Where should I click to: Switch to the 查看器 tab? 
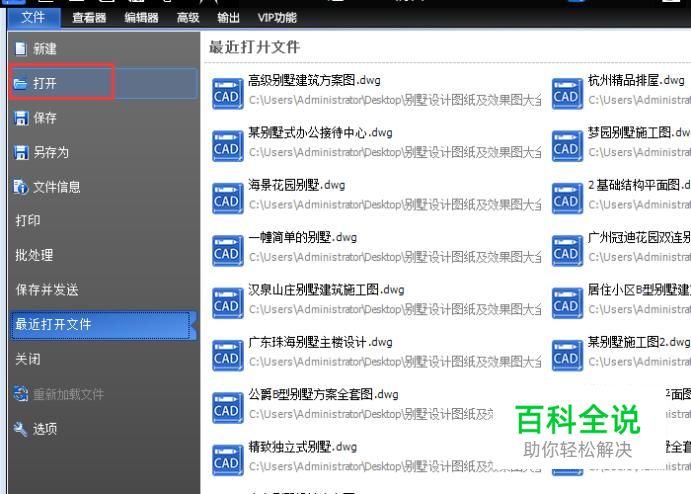pos(89,18)
